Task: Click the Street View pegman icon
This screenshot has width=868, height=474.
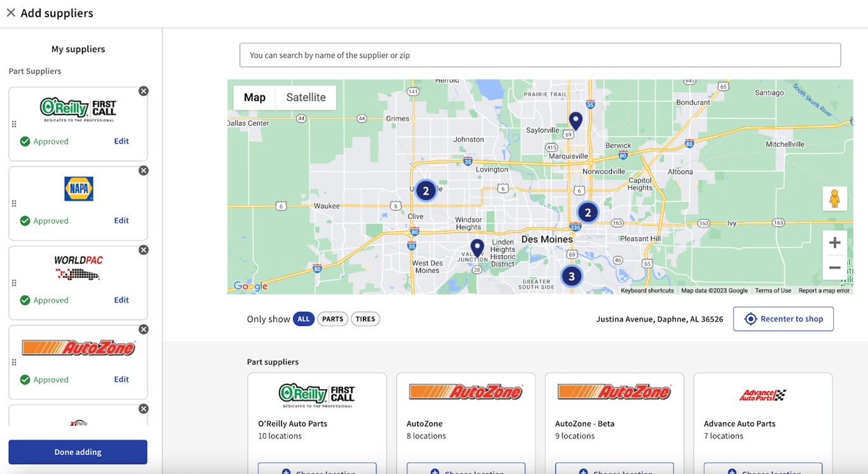Action: coord(834,198)
